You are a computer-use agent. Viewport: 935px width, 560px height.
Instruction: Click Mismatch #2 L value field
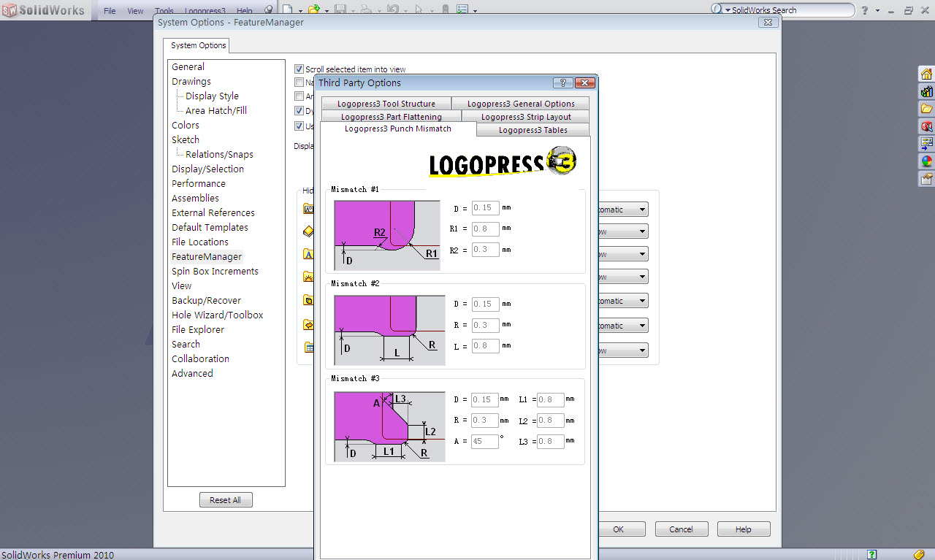click(486, 345)
